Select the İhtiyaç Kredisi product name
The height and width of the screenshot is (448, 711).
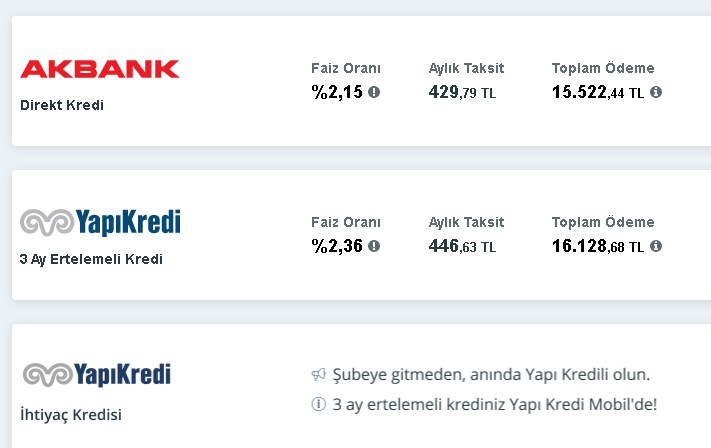(x=71, y=414)
